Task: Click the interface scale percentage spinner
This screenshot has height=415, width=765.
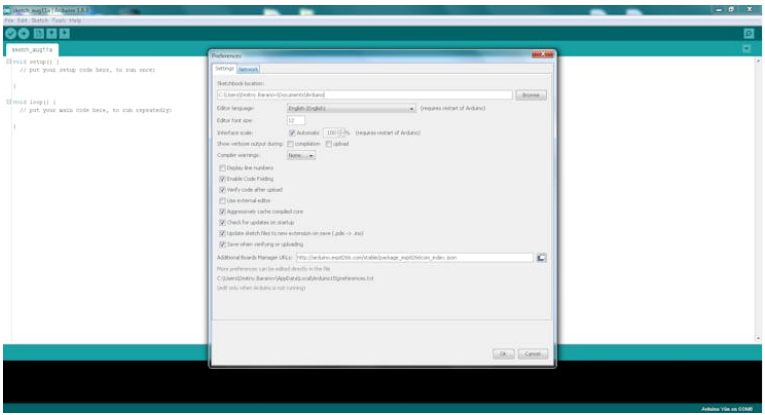Action: [x=334, y=132]
